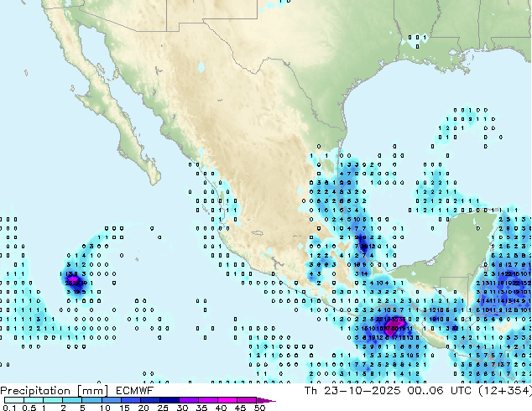Click the '[mm]' unit label

tap(92, 391)
